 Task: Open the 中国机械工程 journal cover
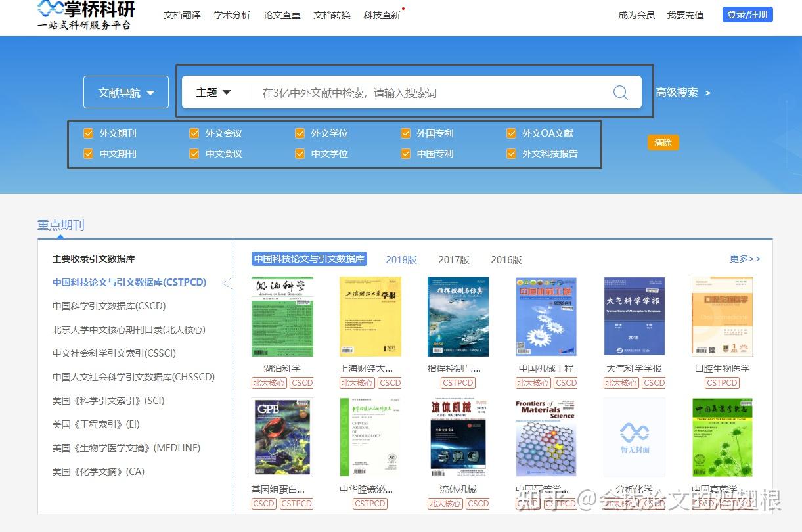546,317
